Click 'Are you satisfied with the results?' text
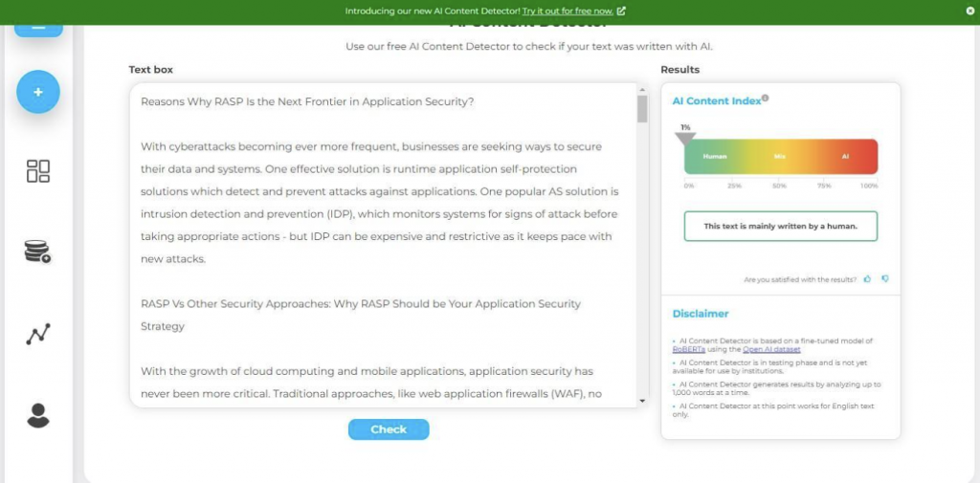Viewport: 980px width, 483px height. 800,280
